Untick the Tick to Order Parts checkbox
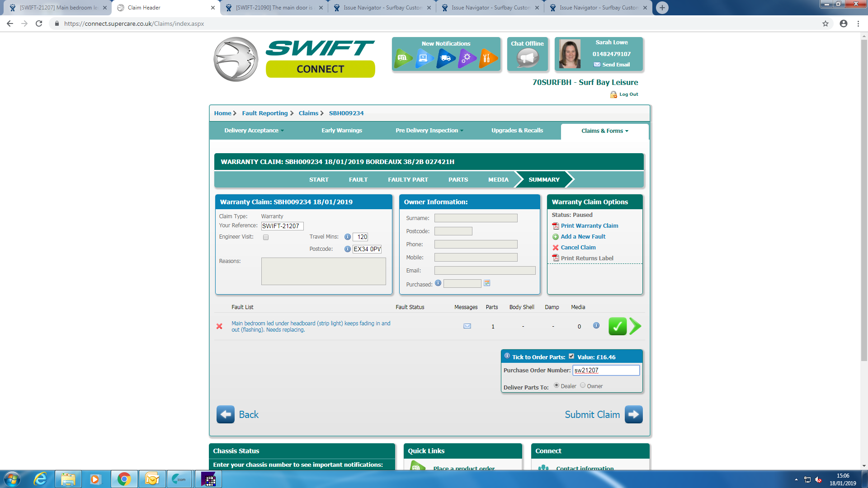Viewport: 868px width, 488px height. [x=571, y=356]
